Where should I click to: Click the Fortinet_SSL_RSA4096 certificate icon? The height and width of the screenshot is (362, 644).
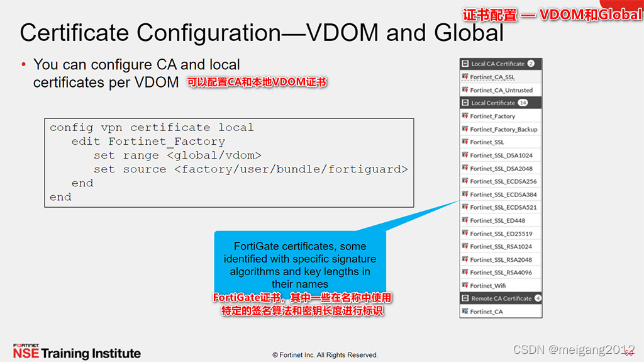tap(465, 273)
